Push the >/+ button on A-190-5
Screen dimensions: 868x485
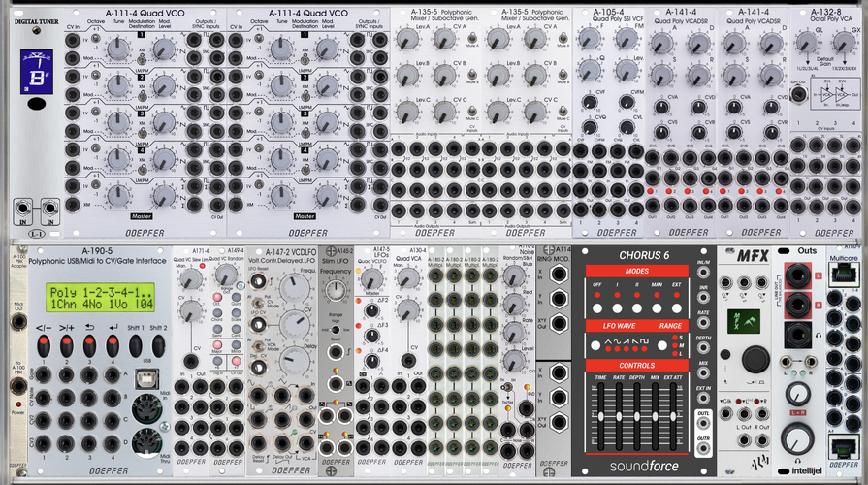point(66,345)
